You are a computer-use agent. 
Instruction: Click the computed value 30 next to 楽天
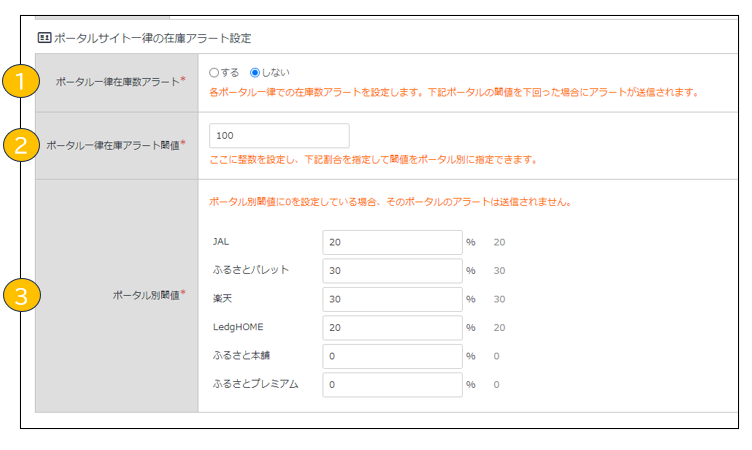[x=499, y=299]
